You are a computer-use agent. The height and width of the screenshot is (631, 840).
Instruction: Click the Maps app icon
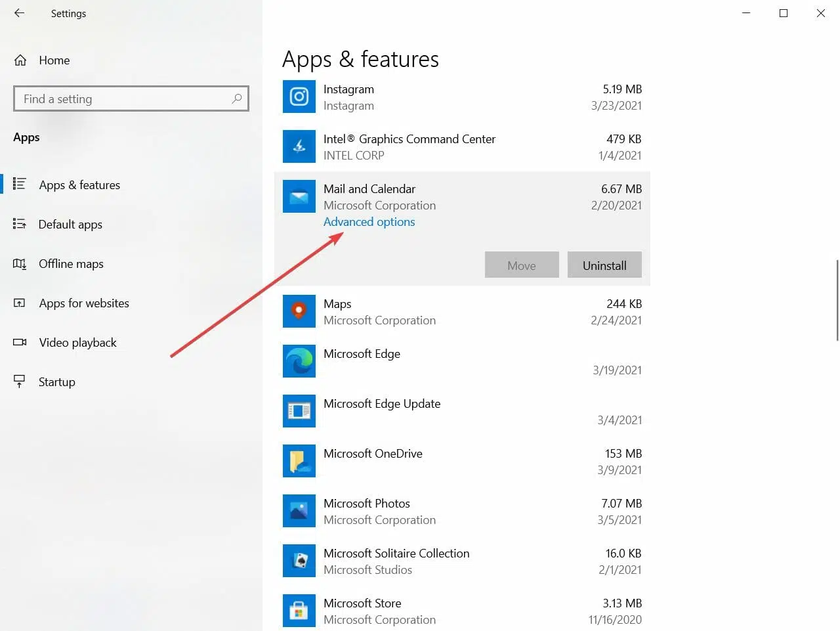(299, 311)
